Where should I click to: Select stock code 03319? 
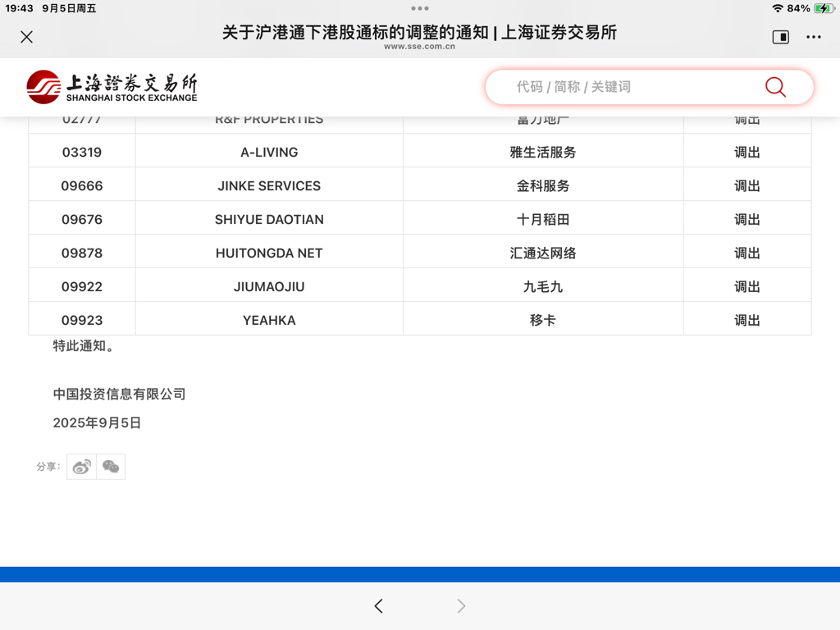pyautogui.click(x=82, y=152)
